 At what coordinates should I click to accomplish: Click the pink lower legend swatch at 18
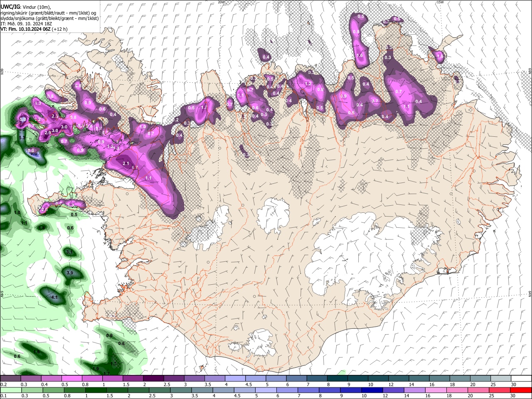pyautogui.click(x=456, y=390)
